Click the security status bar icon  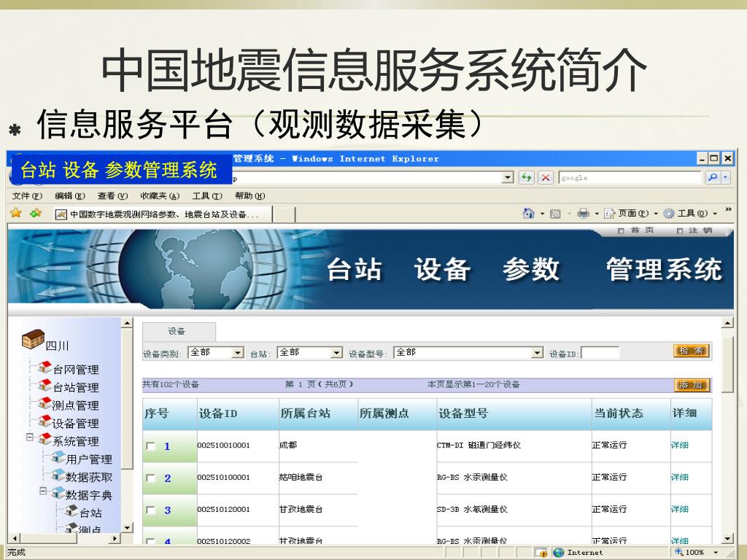[x=541, y=553]
